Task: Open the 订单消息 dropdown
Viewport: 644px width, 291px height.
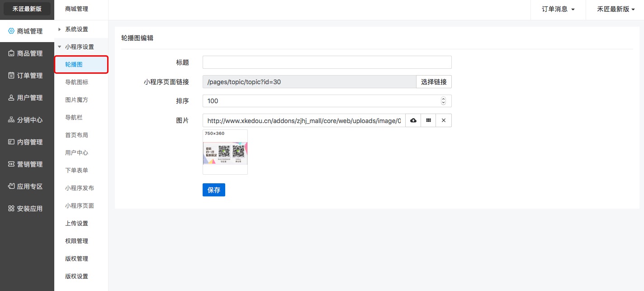Action: tap(558, 9)
